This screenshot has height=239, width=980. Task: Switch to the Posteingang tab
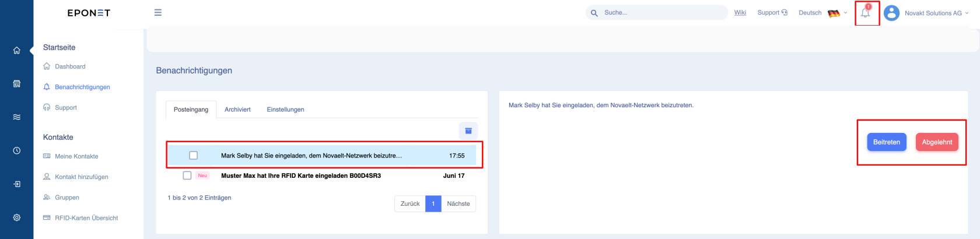[x=191, y=110]
